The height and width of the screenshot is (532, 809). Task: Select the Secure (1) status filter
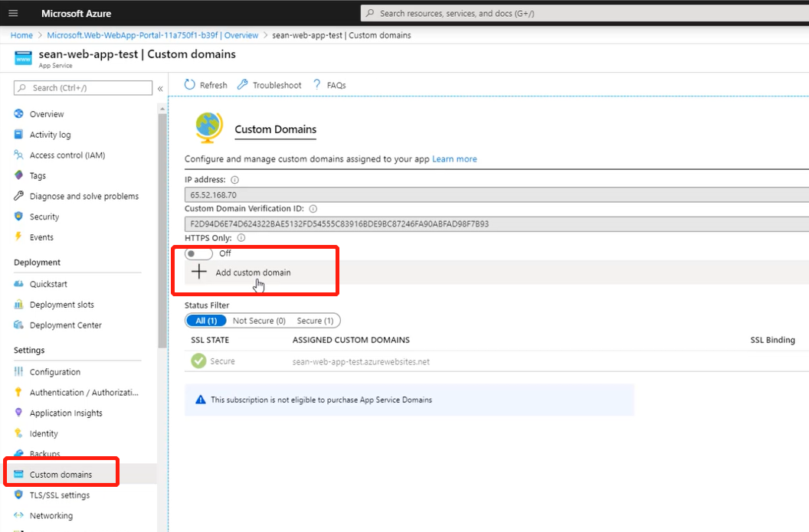[315, 321]
